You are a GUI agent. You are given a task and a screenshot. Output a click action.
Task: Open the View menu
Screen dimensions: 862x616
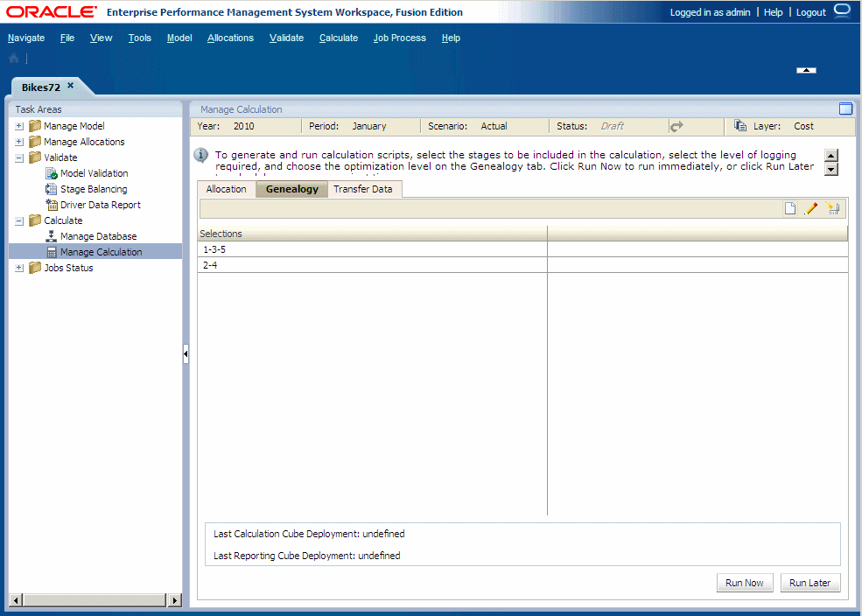(102, 38)
